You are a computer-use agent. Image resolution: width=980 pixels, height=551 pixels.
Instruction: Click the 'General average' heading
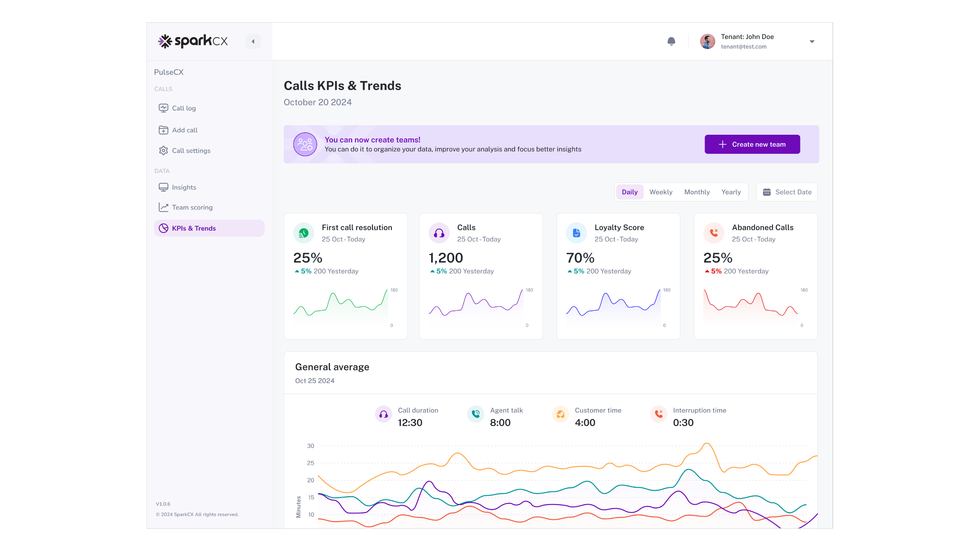tap(332, 367)
